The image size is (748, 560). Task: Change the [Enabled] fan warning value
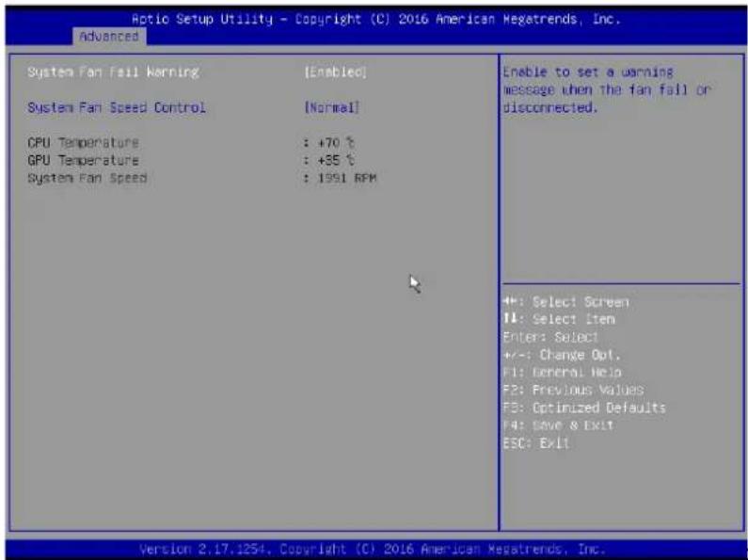coord(335,72)
